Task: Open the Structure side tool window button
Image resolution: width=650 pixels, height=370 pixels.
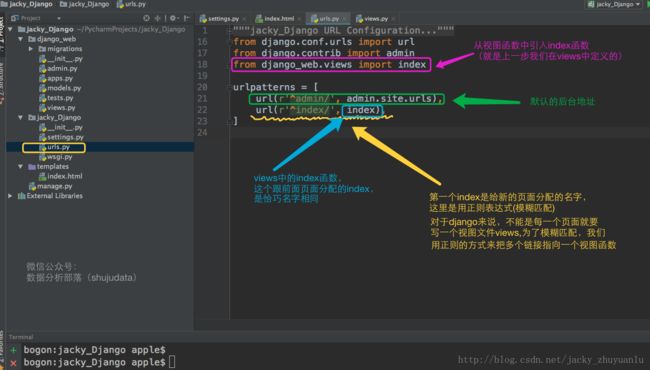Action: [x=2, y=83]
